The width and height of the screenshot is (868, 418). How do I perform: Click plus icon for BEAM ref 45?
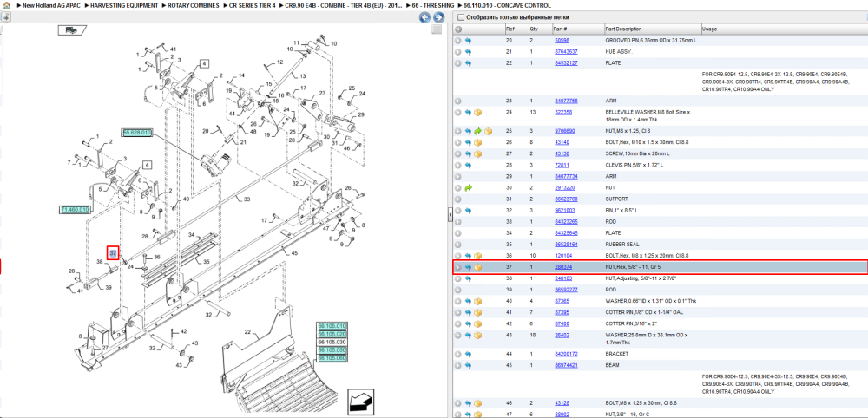point(458,365)
